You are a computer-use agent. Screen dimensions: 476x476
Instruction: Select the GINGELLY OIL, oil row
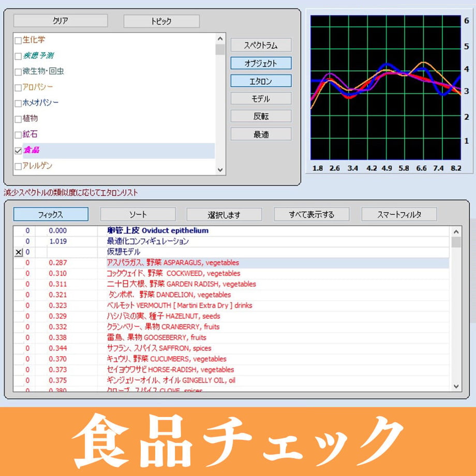(x=231, y=380)
